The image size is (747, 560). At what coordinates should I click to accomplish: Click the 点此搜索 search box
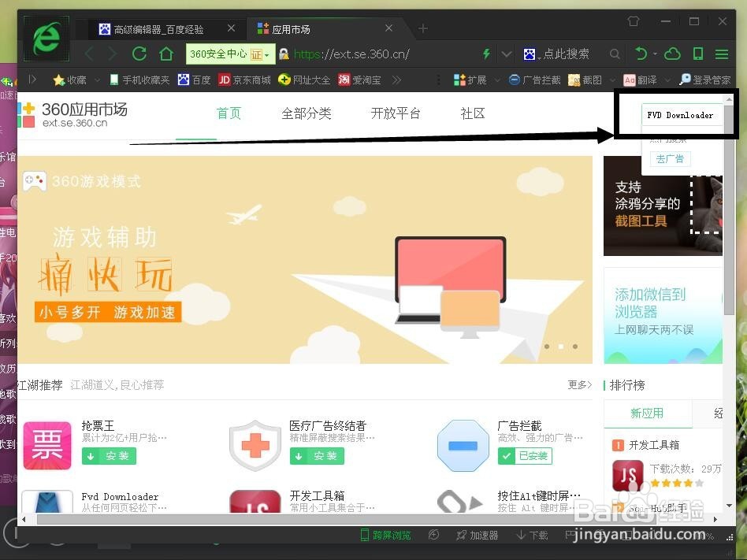[x=567, y=54]
